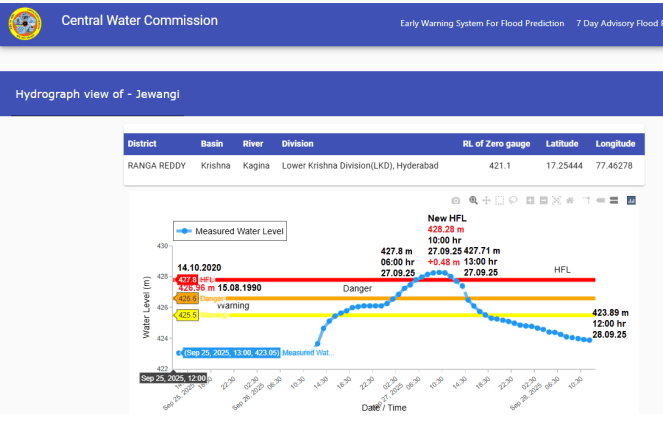This screenshot has height=432, width=663.
Task: Reset axes with the home icon
Action: tap(569, 201)
